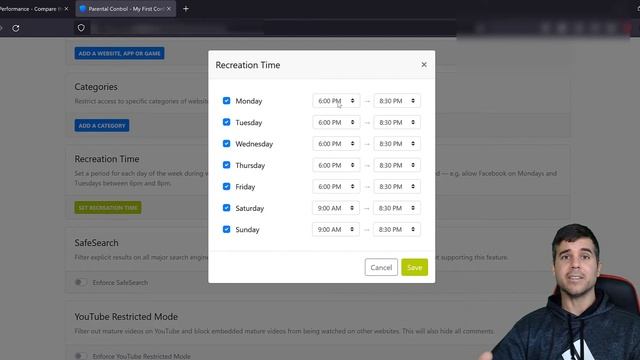
Task: Click the Categories section heading
Action: click(96, 87)
